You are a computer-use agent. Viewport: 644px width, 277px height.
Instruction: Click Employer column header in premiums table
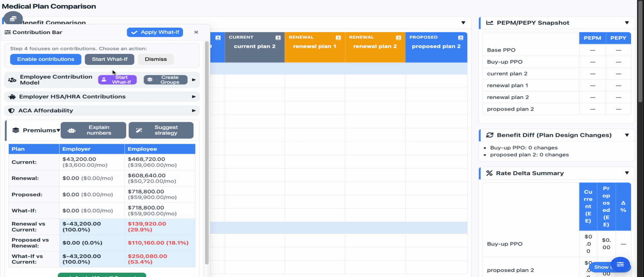92,149
